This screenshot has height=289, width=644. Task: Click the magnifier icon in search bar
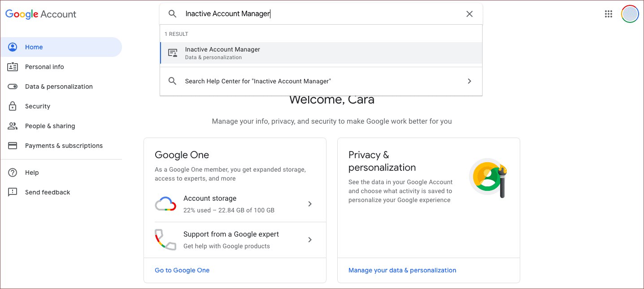coord(172,14)
